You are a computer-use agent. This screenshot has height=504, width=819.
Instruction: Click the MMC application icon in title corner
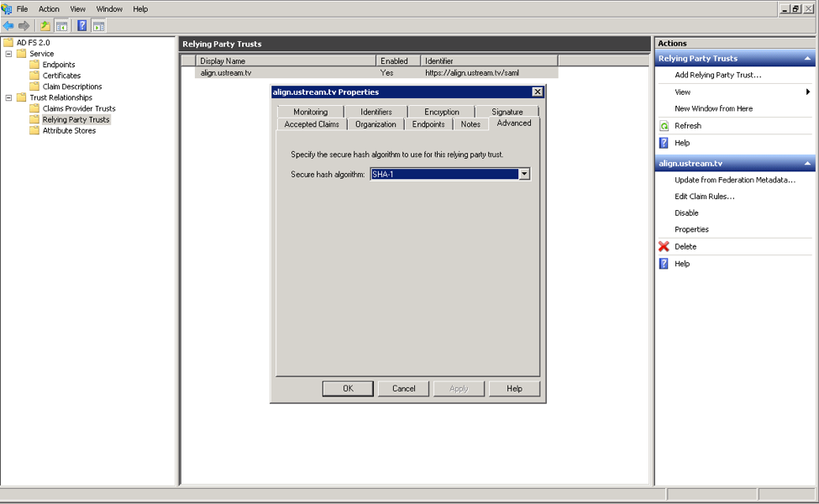point(6,9)
